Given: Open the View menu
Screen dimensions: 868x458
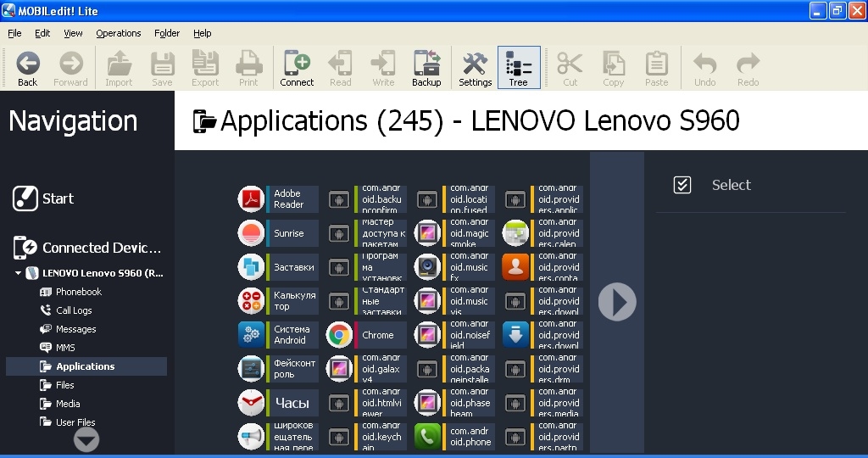Looking at the screenshot, I should tap(73, 33).
